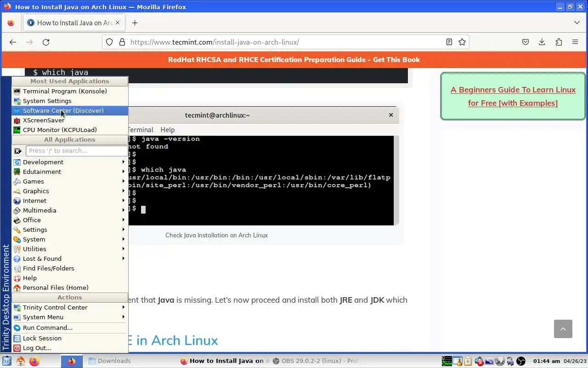
Task: Open the display settings tray icon
Action: point(489,361)
